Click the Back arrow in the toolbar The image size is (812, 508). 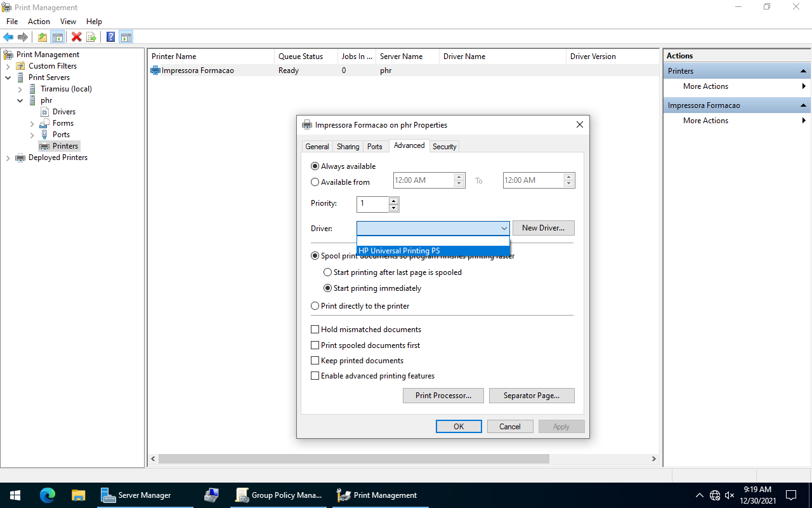pos(8,37)
